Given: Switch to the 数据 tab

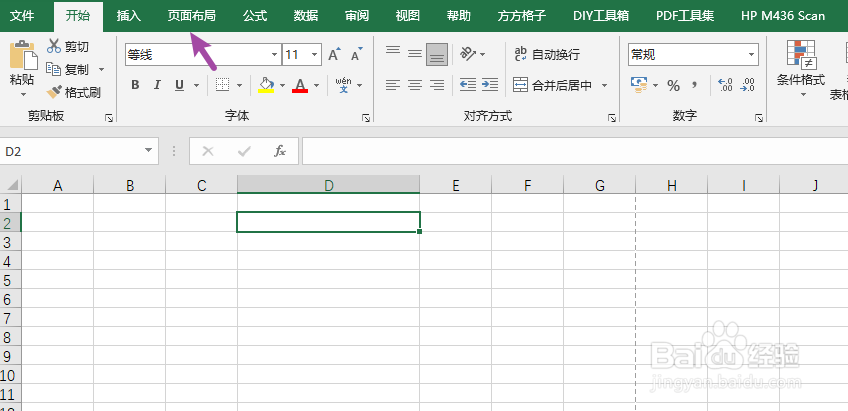Looking at the screenshot, I should pos(306,15).
